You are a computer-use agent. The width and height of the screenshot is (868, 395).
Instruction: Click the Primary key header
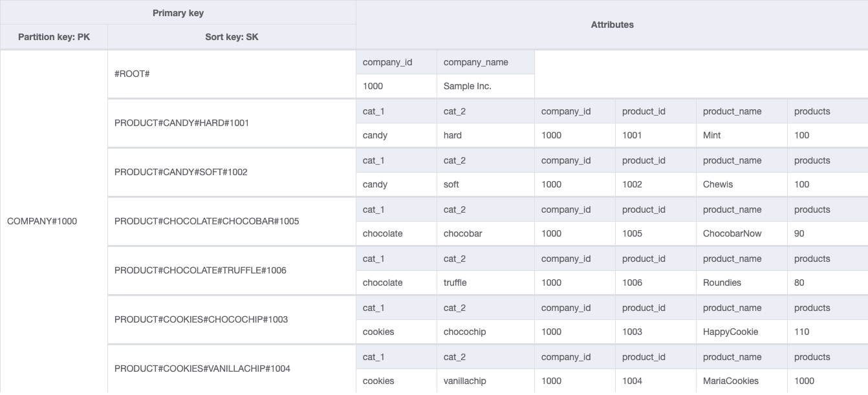point(178,13)
